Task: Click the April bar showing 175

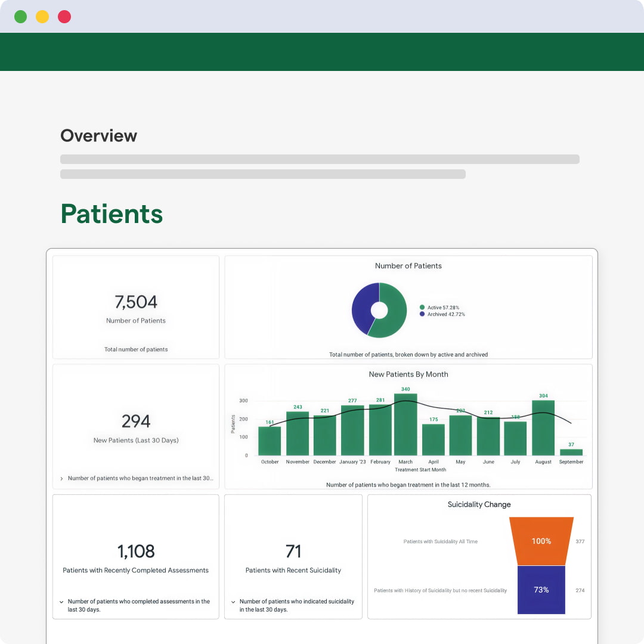Action: 434,440
